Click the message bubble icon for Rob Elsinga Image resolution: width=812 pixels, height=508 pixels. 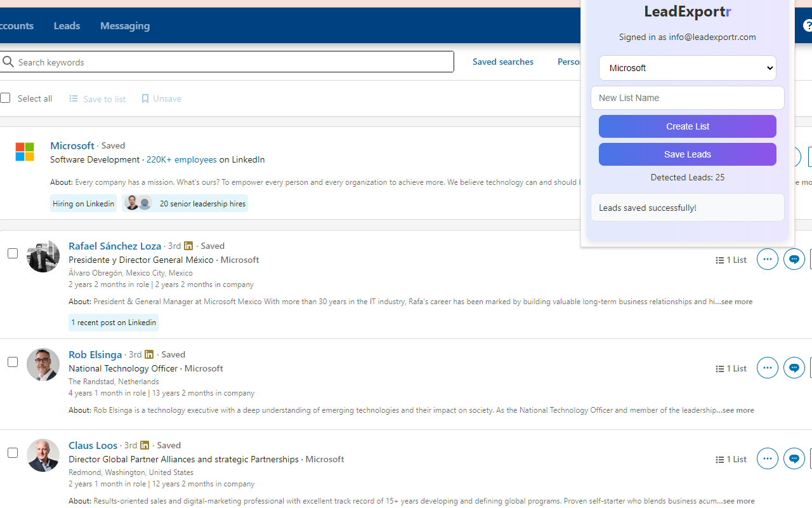794,368
